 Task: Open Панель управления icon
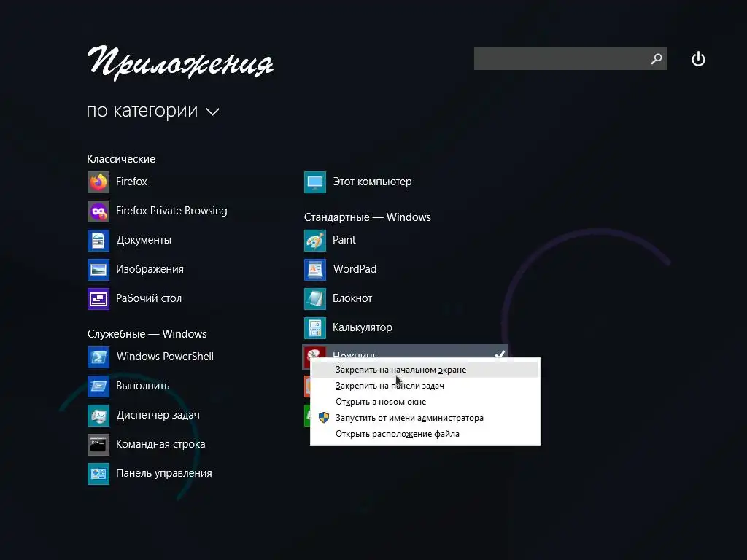coord(98,474)
